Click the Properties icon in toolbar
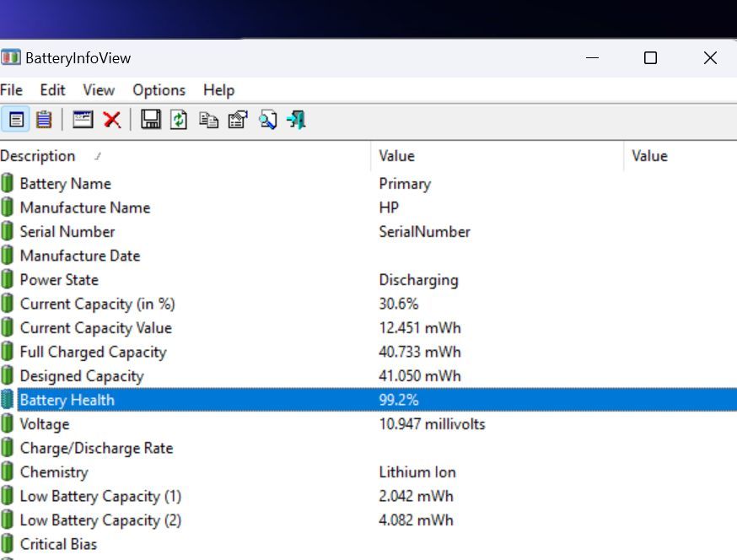Image resolution: width=737 pixels, height=560 pixels. [238, 120]
